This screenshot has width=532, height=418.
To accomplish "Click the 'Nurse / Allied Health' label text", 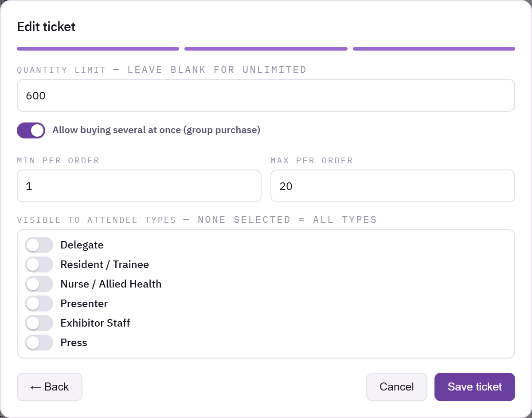I will click(111, 284).
